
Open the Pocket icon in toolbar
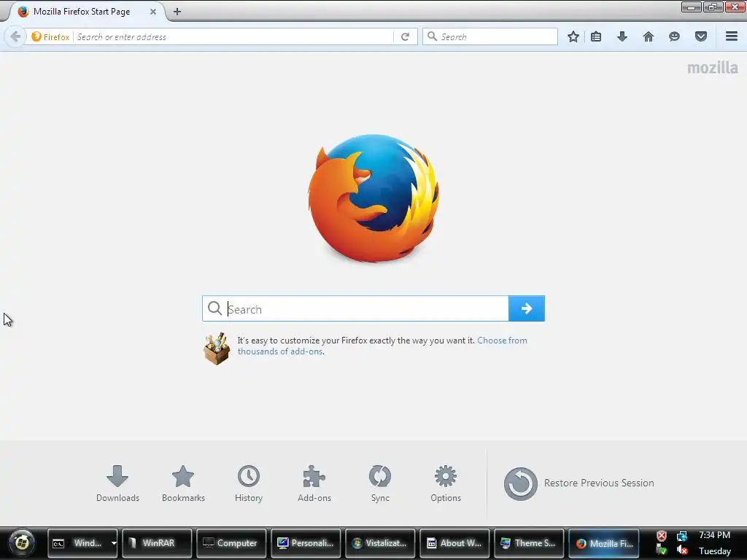point(701,36)
